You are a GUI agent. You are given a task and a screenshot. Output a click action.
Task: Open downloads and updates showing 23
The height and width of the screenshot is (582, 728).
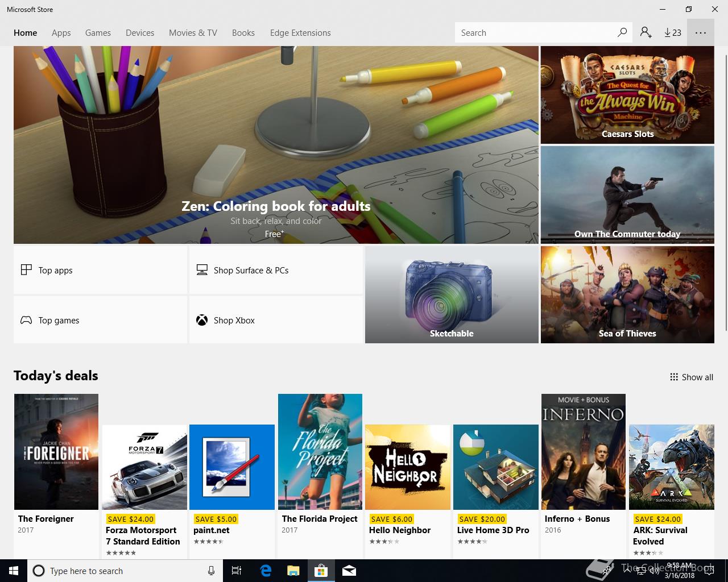pyautogui.click(x=672, y=32)
